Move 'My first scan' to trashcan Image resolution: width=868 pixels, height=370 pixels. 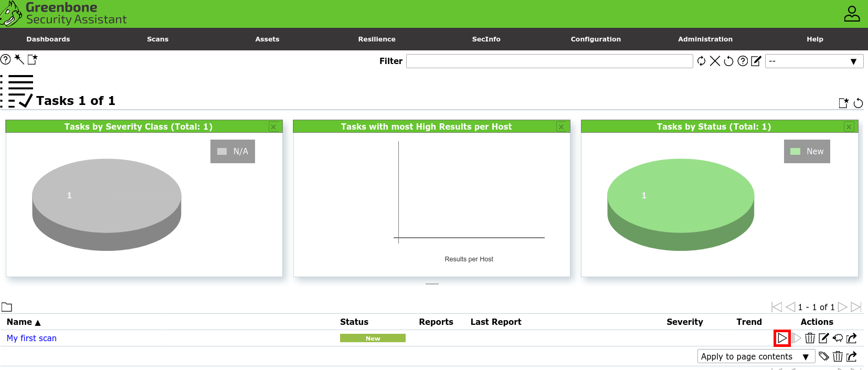pyautogui.click(x=810, y=338)
